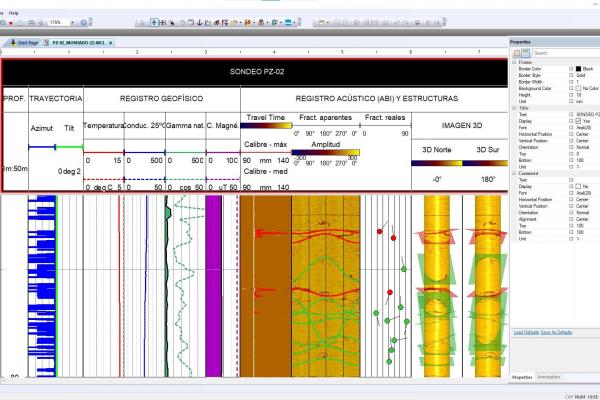Viewport: 600px width, 400px height.
Task: Click the help icon beside the zoom box
Action: 82,21
